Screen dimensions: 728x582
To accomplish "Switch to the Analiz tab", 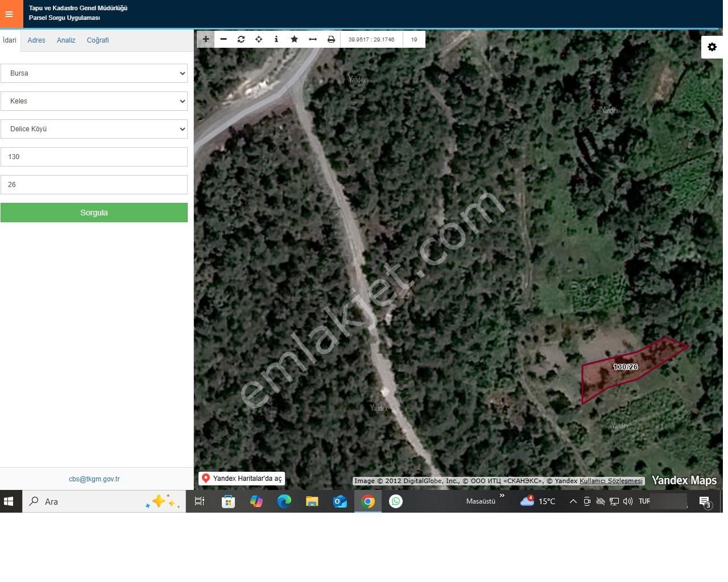I will point(66,40).
